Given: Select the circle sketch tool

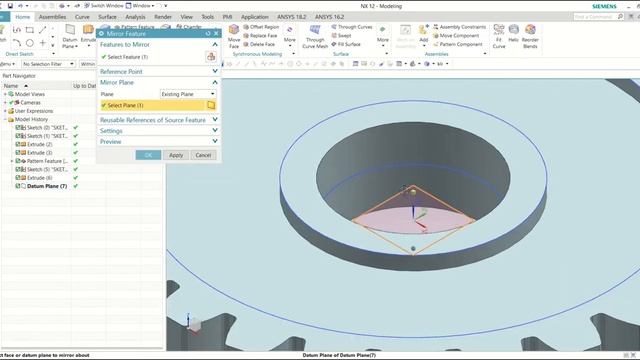Looking at the screenshot, I should 29,43.
